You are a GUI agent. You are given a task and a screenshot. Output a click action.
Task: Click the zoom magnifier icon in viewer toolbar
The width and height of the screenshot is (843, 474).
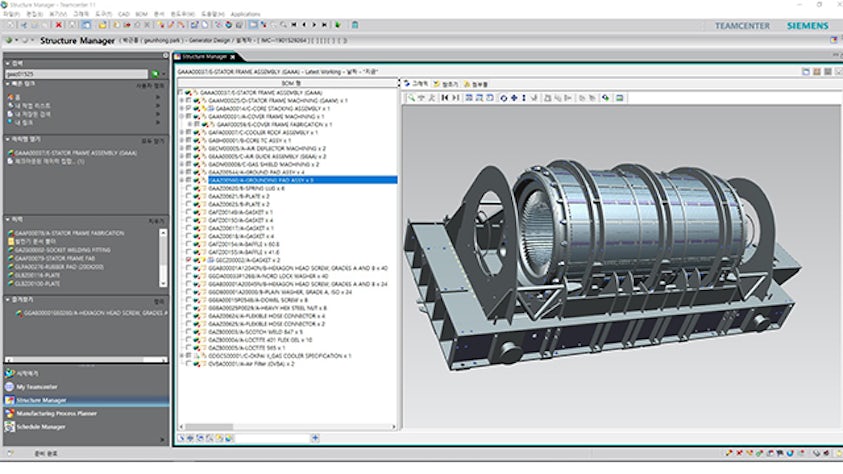point(411,98)
